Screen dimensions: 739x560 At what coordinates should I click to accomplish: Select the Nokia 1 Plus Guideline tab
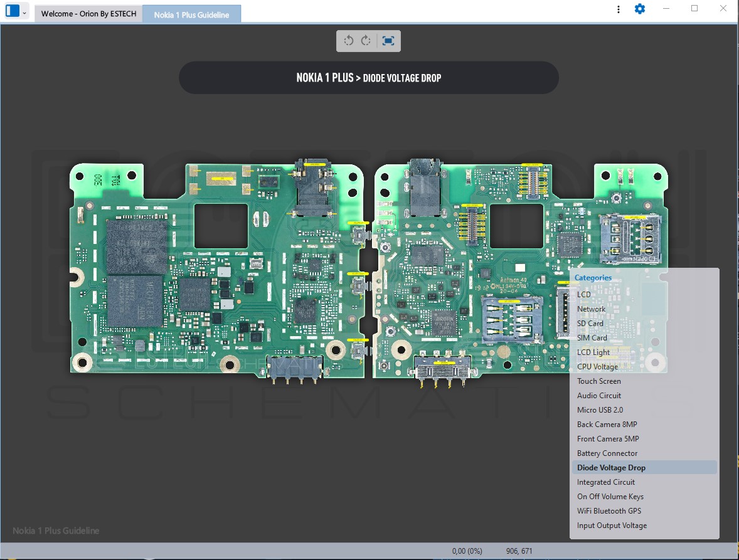click(x=191, y=14)
